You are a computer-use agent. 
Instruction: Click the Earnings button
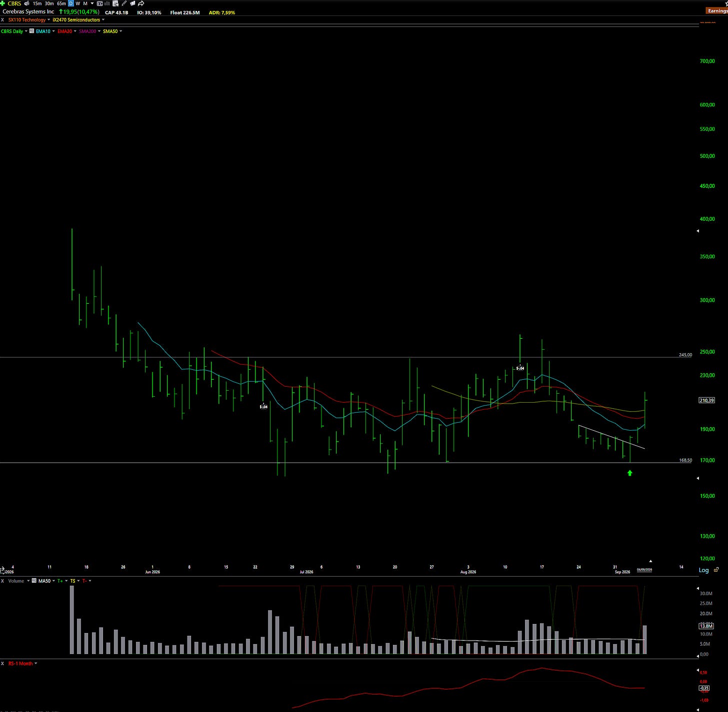click(717, 10)
